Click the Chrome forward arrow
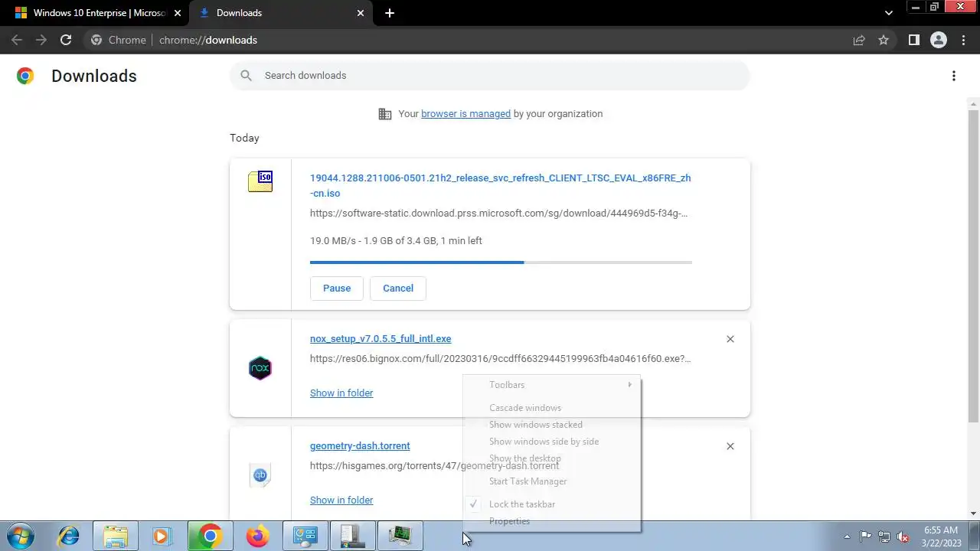 pos(41,40)
